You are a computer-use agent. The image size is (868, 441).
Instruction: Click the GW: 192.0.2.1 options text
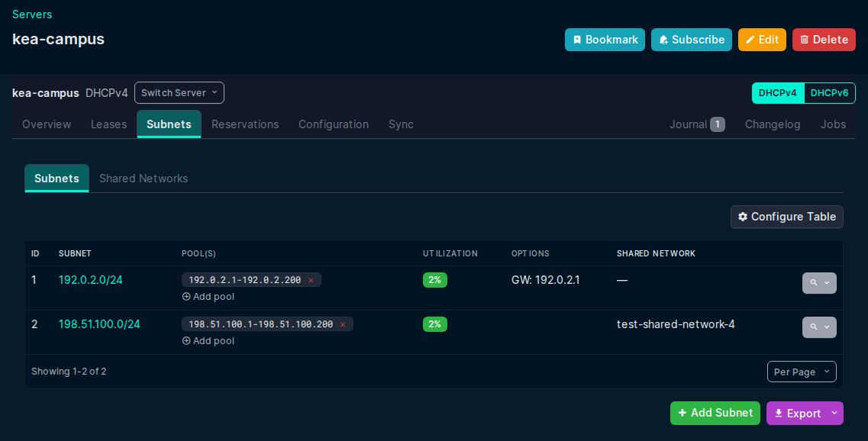coord(546,280)
